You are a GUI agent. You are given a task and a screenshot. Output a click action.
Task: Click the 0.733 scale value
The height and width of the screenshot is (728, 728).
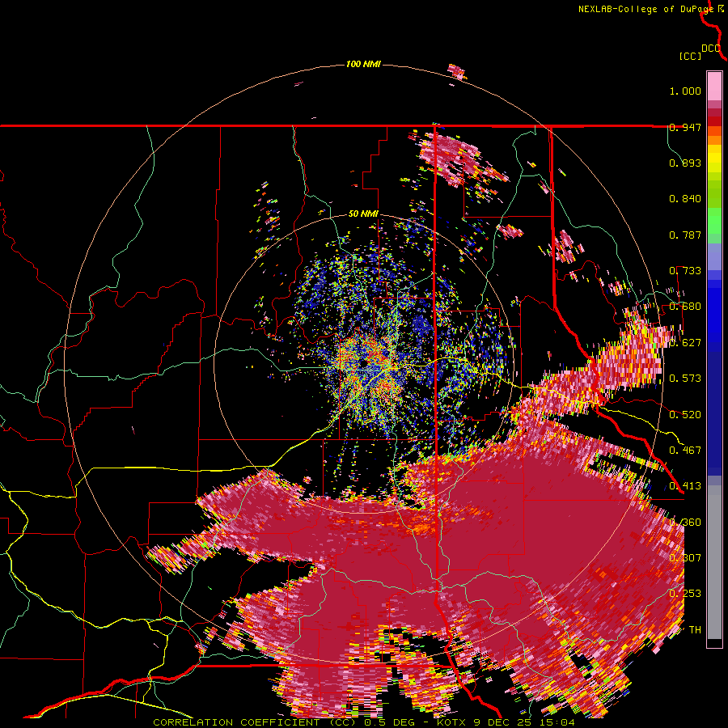point(685,271)
